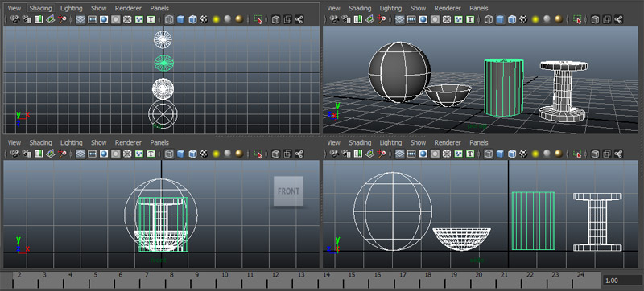644x291 pixels.
Task: Toggle Field Chart in top view panel
Action: pos(127,19)
